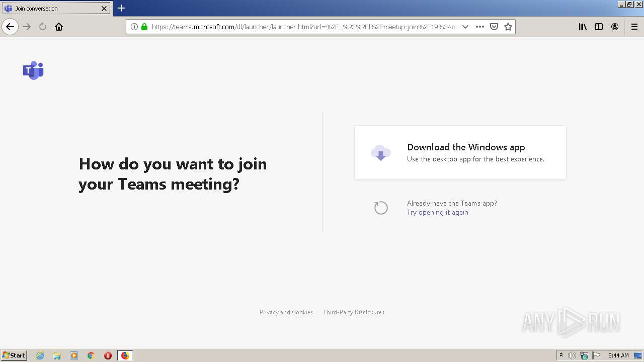Viewport: 644px width, 362px height.
Task: Open the network tray icon
Action: pyautogui.click(x=584, y=355)
